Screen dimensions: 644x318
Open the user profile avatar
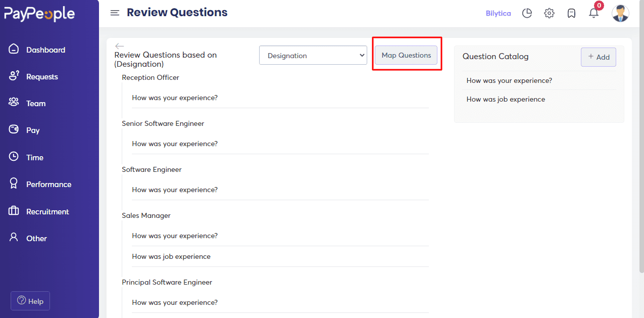click(x=620, y=13)
